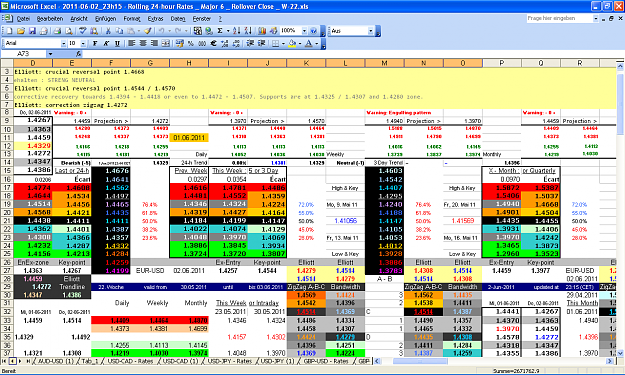Click Decrease Indent icon

[250, 43]
